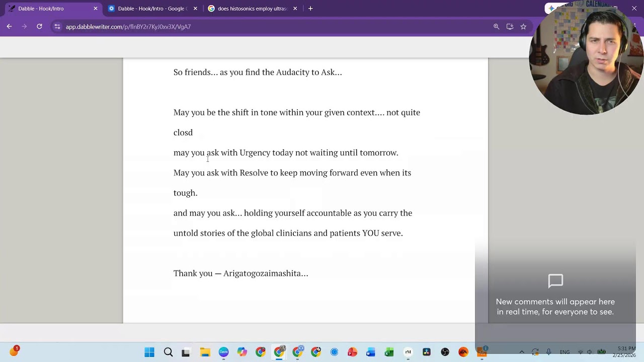This screenshot has width=644, height=362.
Task: Click the comment bubble icon in comments panel
Action: pyautogui.click(x=555, y=281)
